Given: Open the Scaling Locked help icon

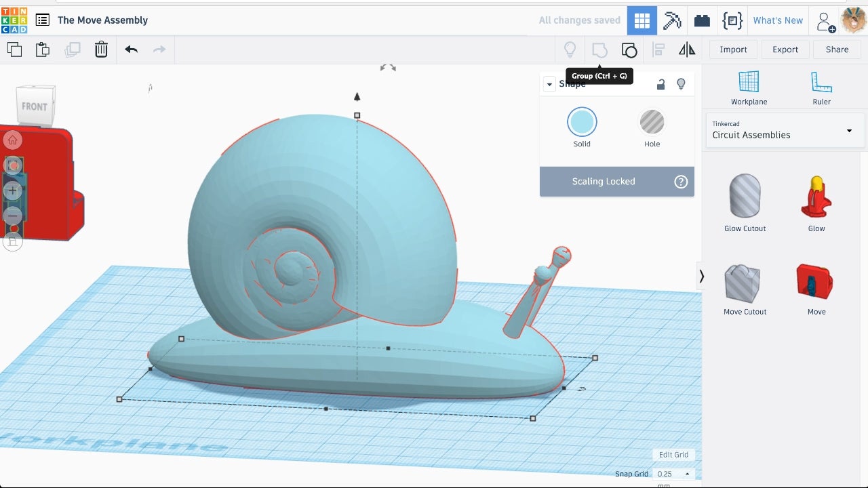Looking at the screenshot, I should click(681, 182).
